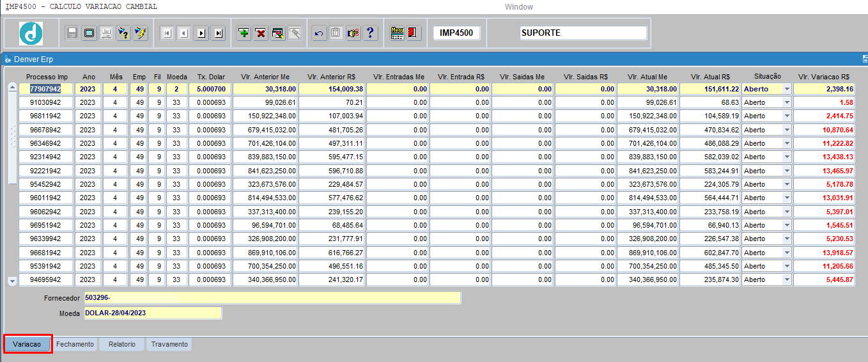Click Vlr. Anterior Me value 99,026.61
The image size is (868, 362).
(265, 102)
